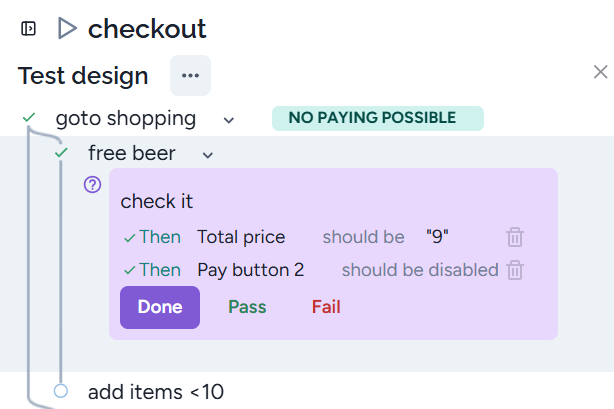
Task: Click green checkmark next to free beer
Action: [62, 153]
